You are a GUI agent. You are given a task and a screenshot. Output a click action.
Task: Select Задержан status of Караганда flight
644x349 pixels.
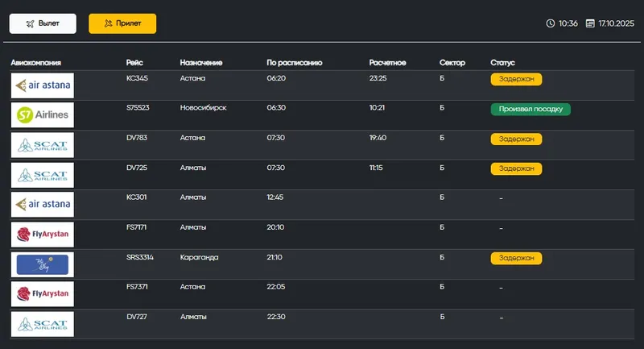[516, 258]
